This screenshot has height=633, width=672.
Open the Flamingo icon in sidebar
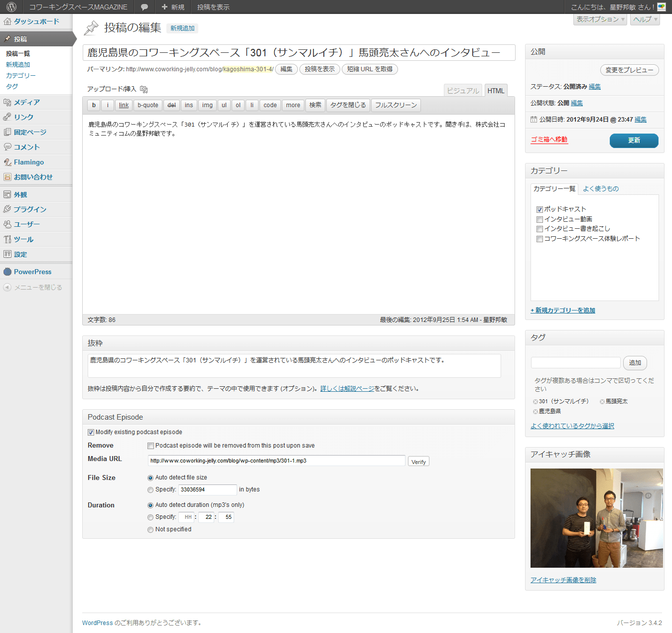point(7,162)
